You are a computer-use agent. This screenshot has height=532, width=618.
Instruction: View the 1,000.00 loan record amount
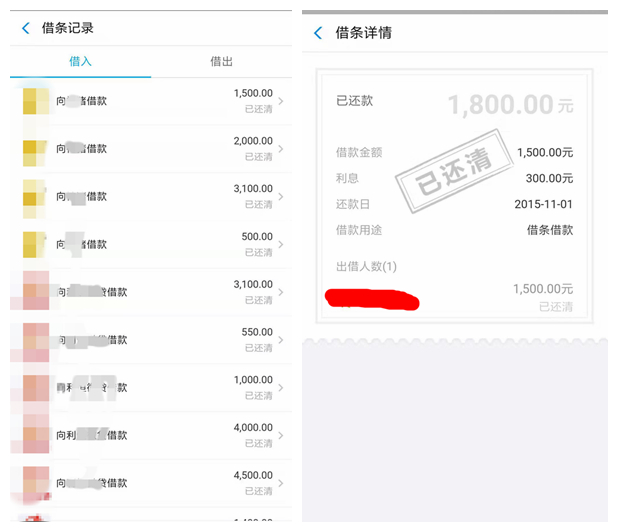point(253,380)
